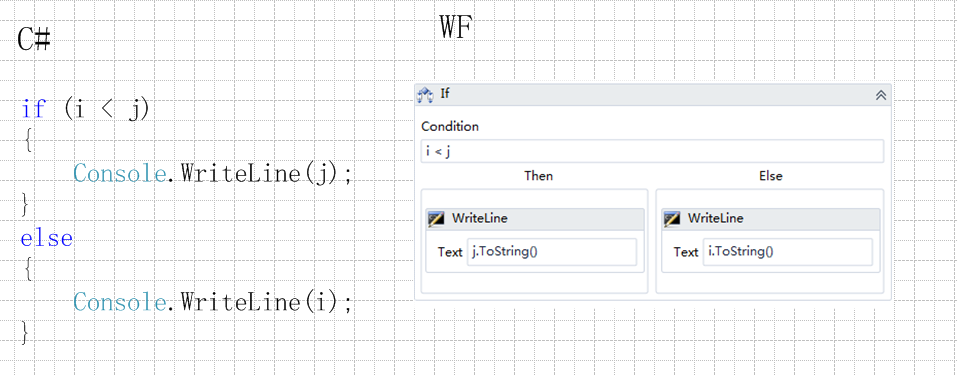Collapse the If activity with the chevron
Viewport: 957px width, 376px height.
881,95
